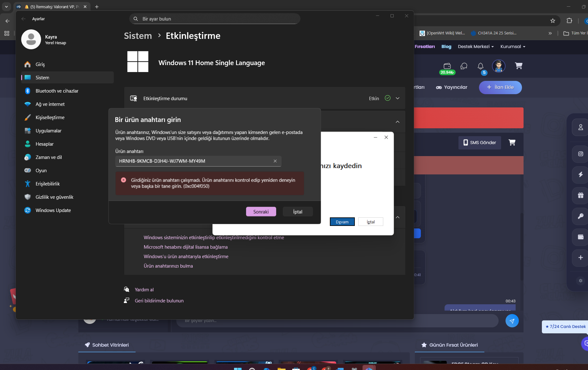Open the notifications bell with badge 5
The image size is (588, 370).
point(481,66)
